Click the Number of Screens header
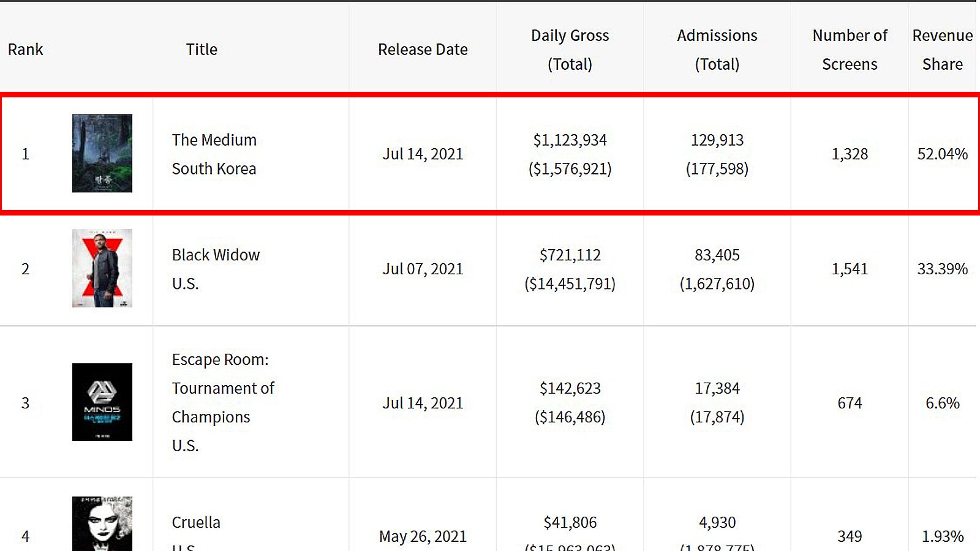Viewport: 980px width, 551px height. coord(850,50)
